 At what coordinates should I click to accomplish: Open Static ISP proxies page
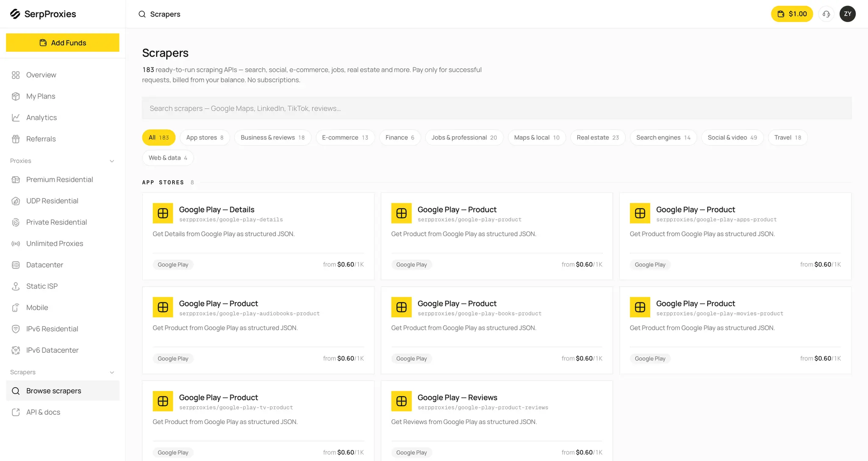coord(63,286)
